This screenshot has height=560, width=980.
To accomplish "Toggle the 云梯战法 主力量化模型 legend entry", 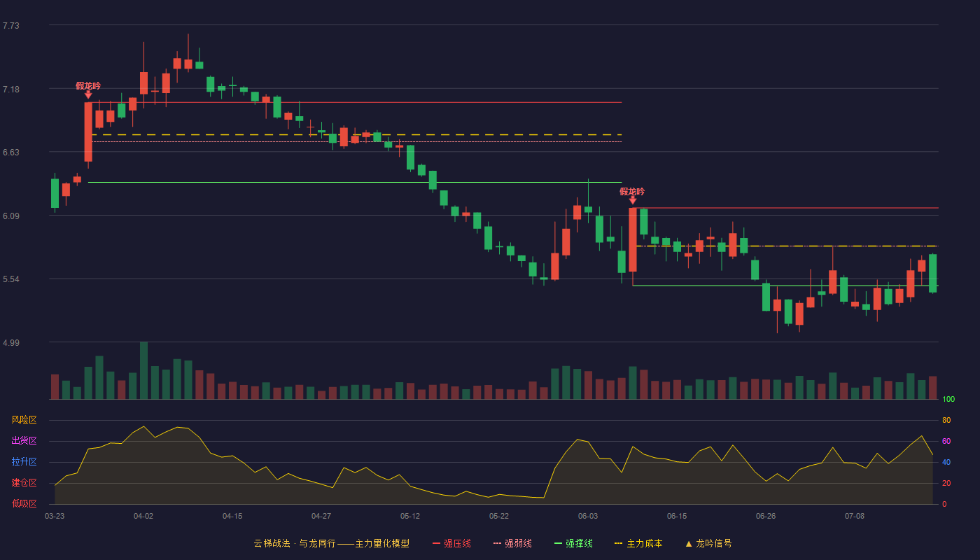I will pyautogui.click(x=332, y=543).
